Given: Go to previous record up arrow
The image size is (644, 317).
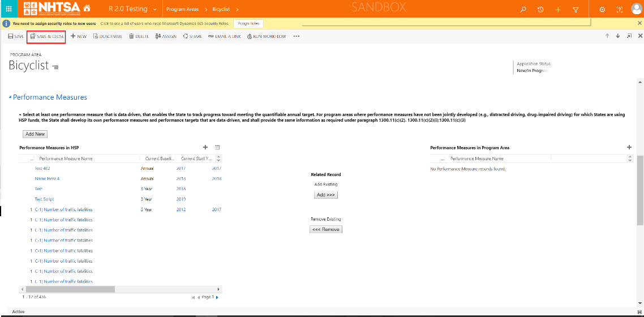Looking at the screenshot, I should click(607, 36).
